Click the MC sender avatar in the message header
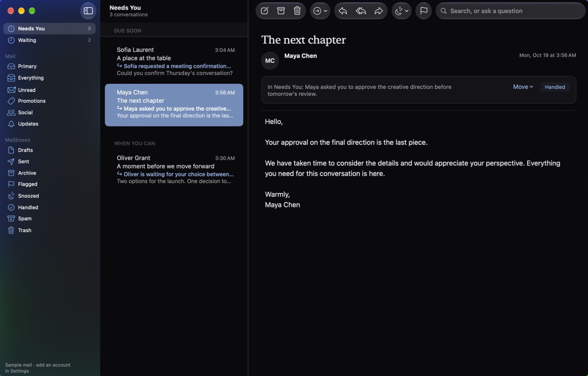This screenshot has height=376, width=588. pyautogui.click(x=270, y=61)
